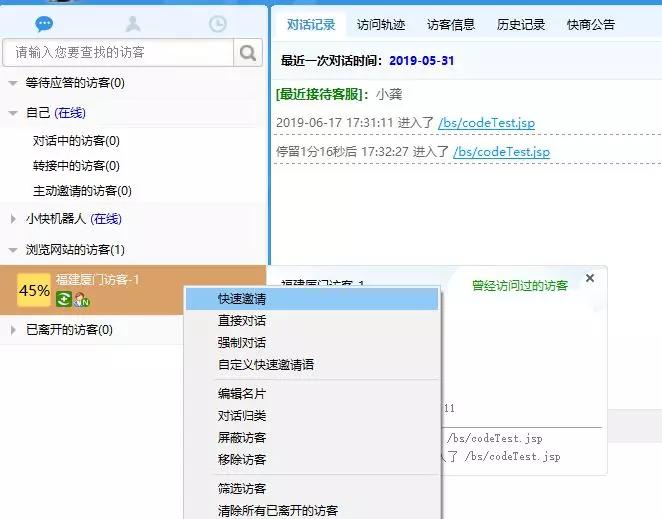Close the visitor info popup
The height and width of the screenshot is (519, 662).
tap(590, 278)
